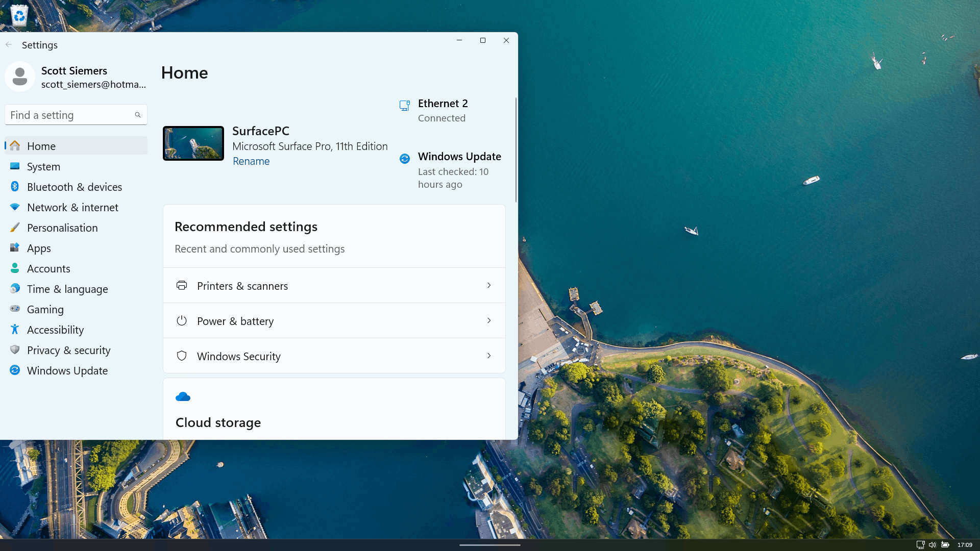Click the network icon in system tray

pos(920,545)
